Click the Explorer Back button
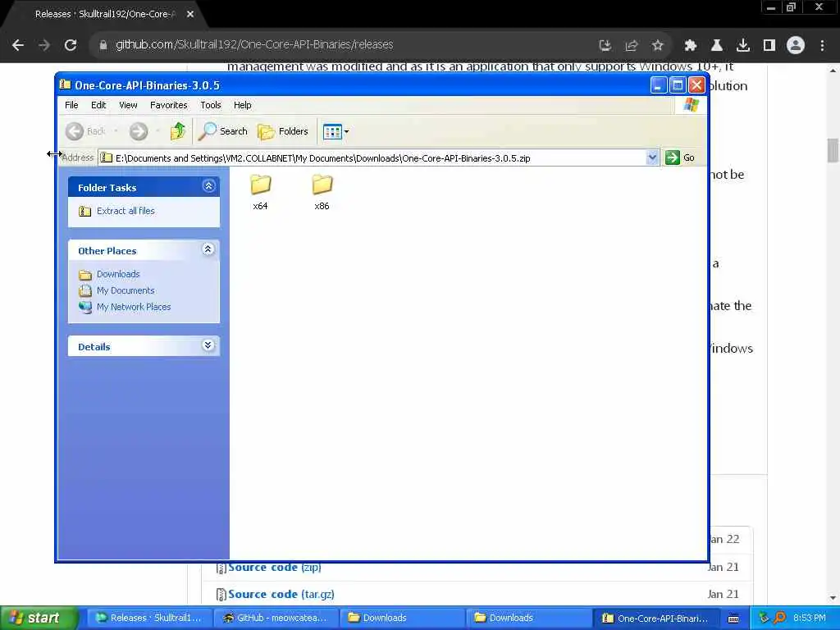The height and width of the screenshot is (630, 840). pos(85,131)
